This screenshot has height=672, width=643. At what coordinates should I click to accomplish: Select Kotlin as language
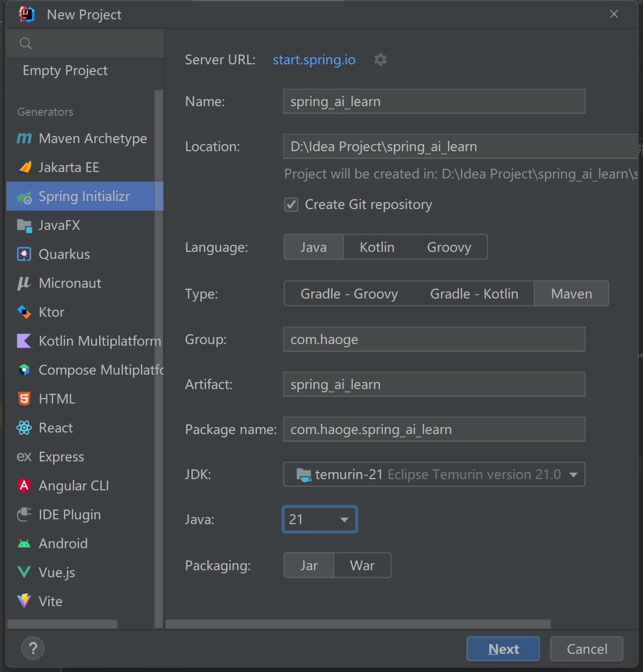click(377, 247)
